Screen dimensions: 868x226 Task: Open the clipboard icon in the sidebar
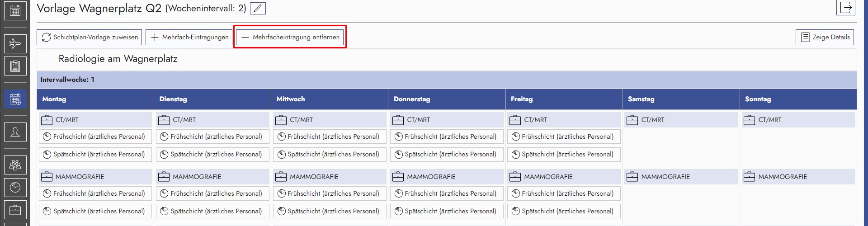[x=15, y=66]
